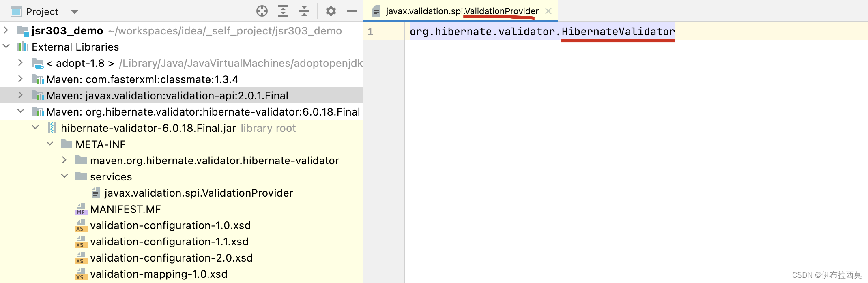868x283 pixels.
Task: Collapse Maven hibernate-validator:6.0.18.Final library node
Action: 21,111
